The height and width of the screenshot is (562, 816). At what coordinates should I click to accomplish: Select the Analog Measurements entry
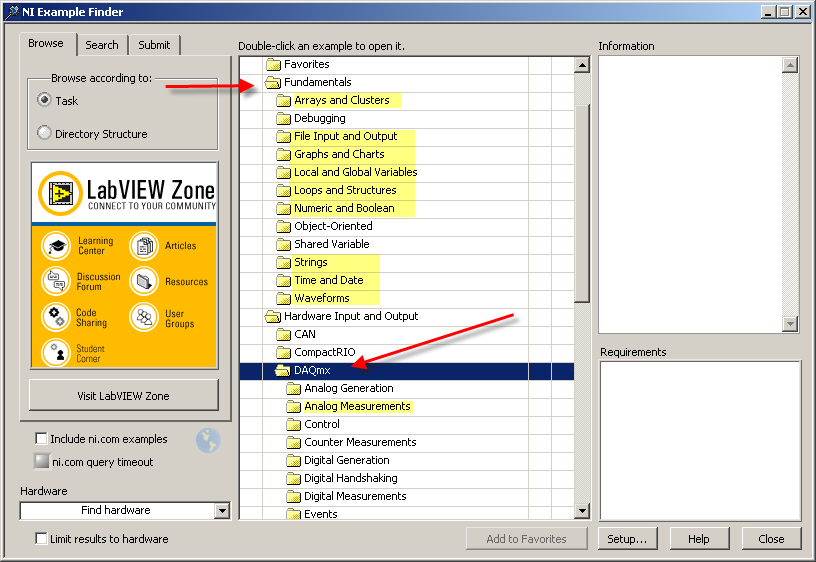pos(357,406)
